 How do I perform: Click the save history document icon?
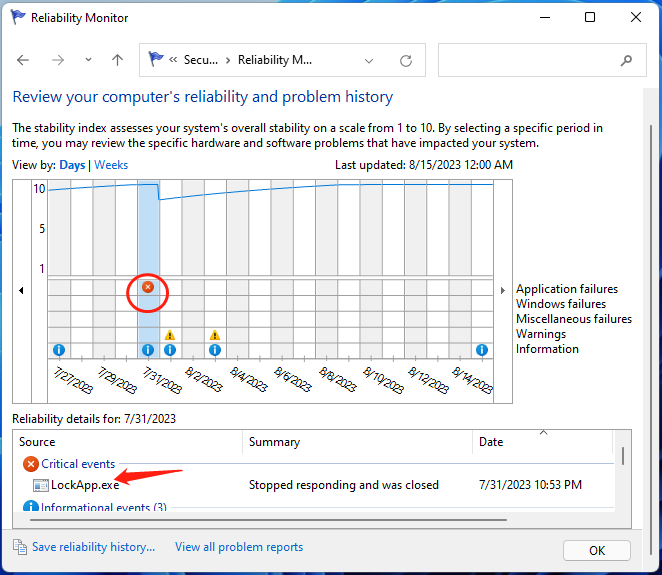pyautogui.click(x=20, y=547)
